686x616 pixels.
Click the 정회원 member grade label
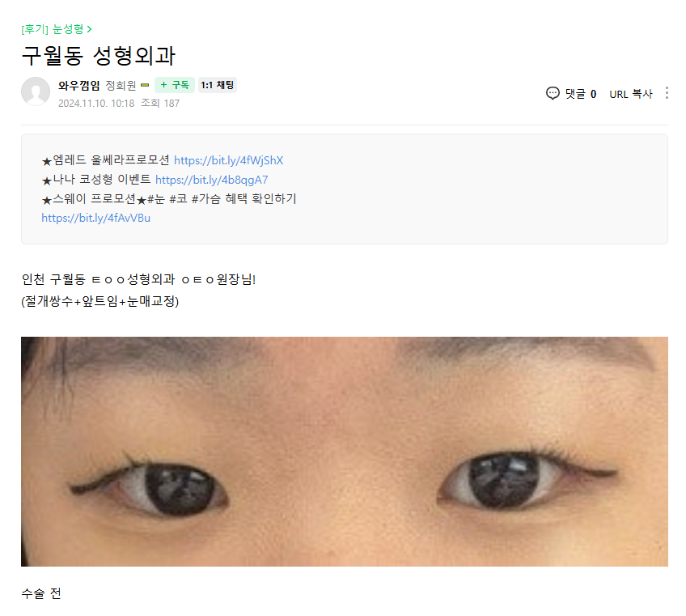(121, 85)
